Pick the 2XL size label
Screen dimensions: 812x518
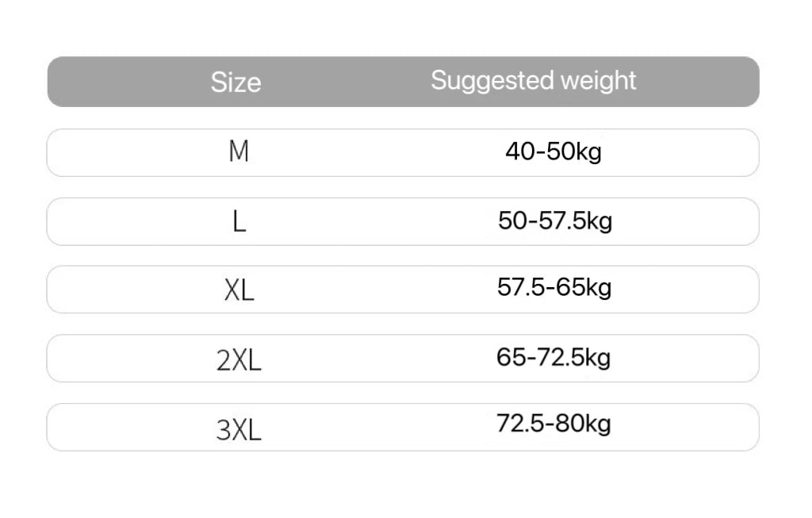(x=239, y=360)
